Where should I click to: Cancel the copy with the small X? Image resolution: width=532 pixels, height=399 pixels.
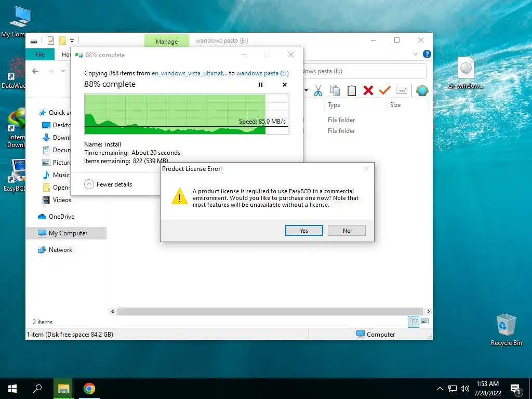(285, 85)
